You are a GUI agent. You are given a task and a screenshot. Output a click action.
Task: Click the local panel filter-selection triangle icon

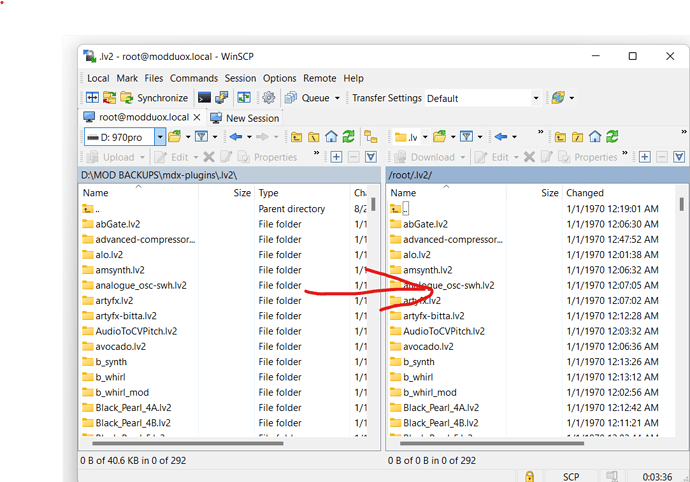[371, 157]
